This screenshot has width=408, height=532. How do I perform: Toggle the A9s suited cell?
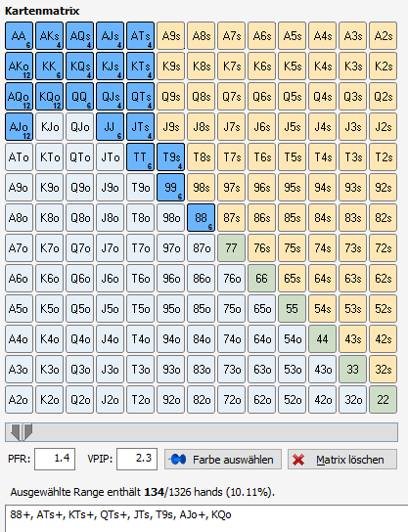171,35
